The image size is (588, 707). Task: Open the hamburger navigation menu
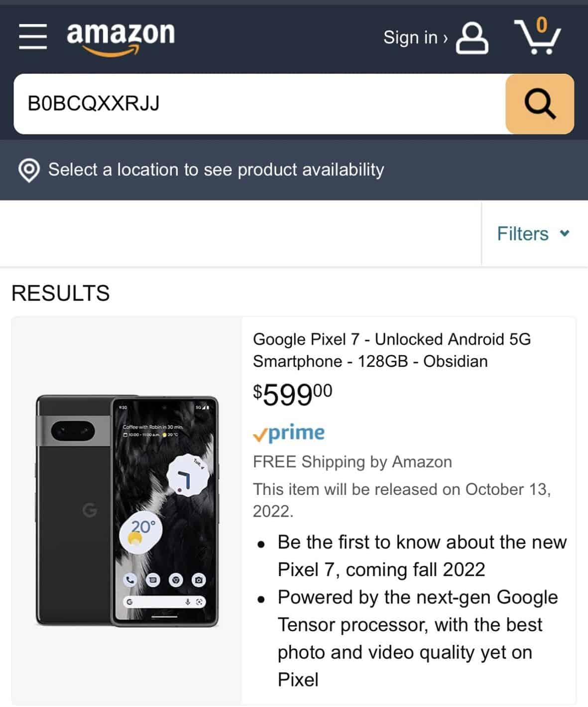click(33, 36)
